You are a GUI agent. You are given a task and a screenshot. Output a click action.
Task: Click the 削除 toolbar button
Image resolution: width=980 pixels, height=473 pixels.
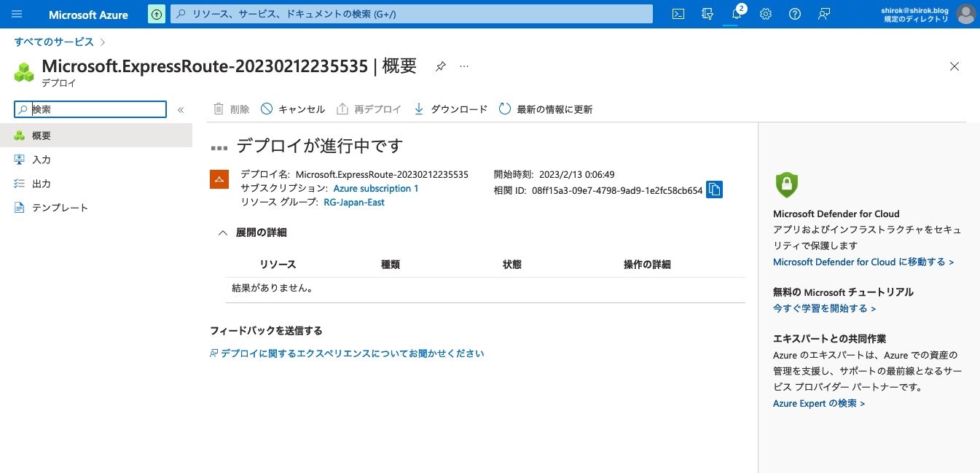231,109
